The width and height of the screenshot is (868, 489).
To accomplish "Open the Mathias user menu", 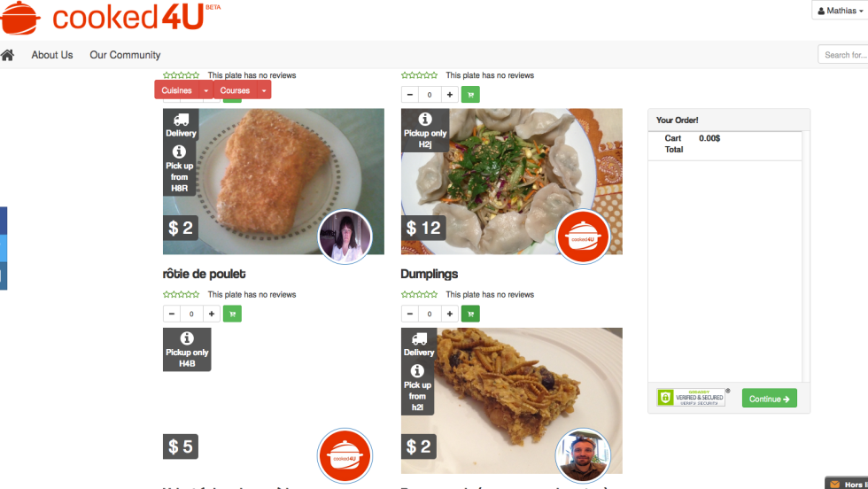I will pos(840,11).
